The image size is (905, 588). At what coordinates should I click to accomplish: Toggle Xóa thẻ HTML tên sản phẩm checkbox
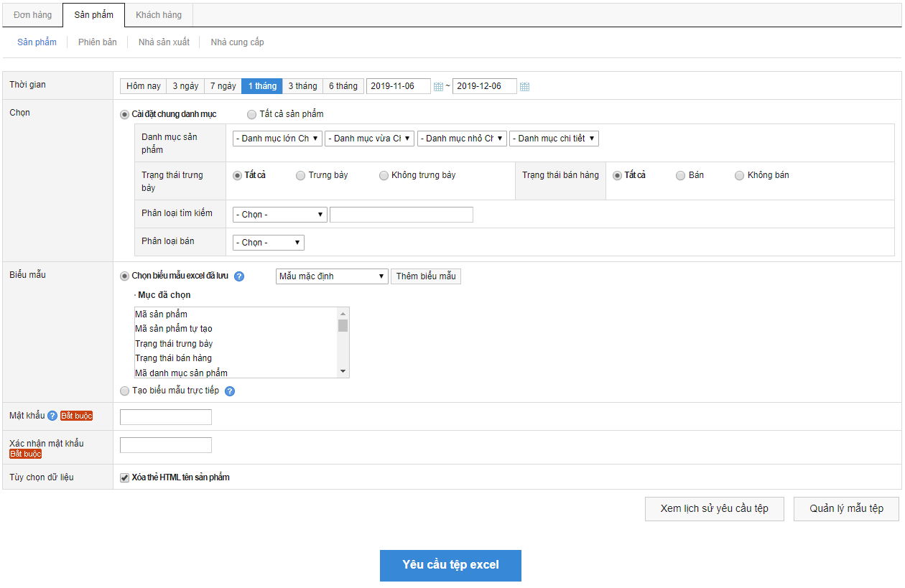125,477
